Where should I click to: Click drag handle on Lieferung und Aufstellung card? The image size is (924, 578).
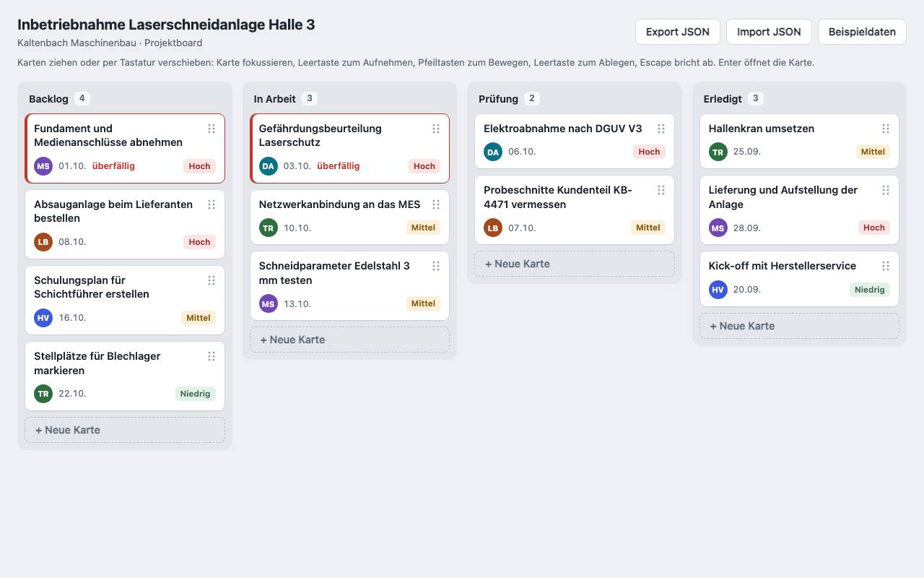coord(886,190)
